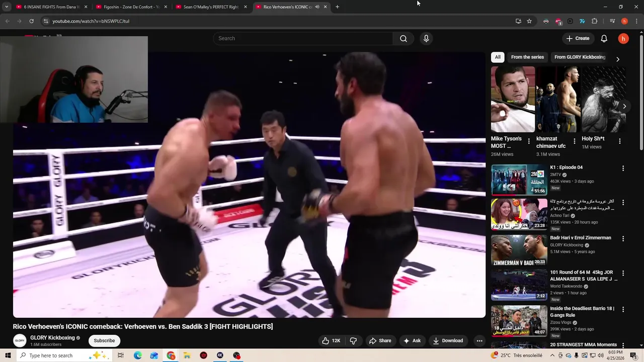Viewport: 644px width, 362px height.
Task: Open Windows Start menu
Action: (x=7, y=355)
